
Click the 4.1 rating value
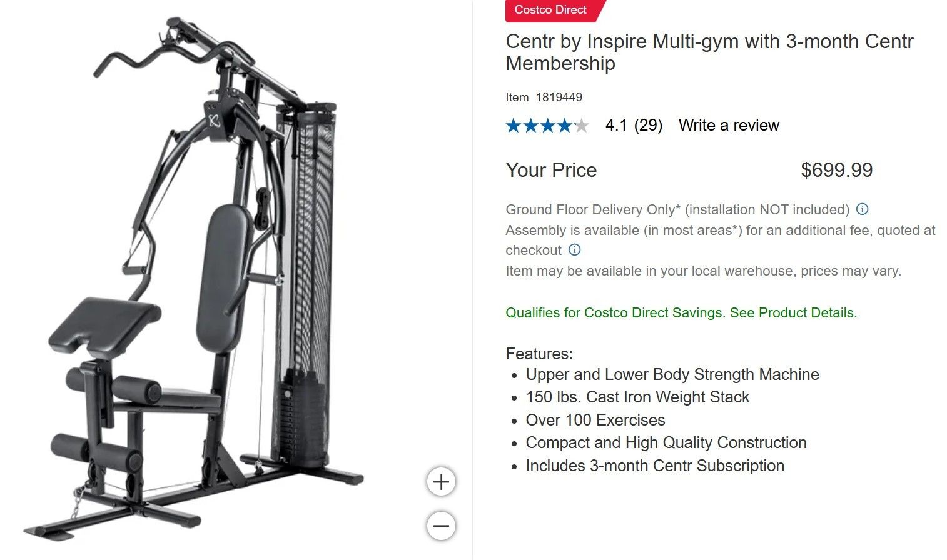pos(616,125)
